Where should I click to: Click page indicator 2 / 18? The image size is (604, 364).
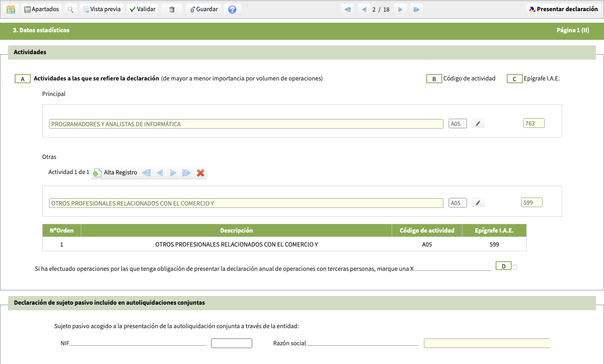coord(381,10)
